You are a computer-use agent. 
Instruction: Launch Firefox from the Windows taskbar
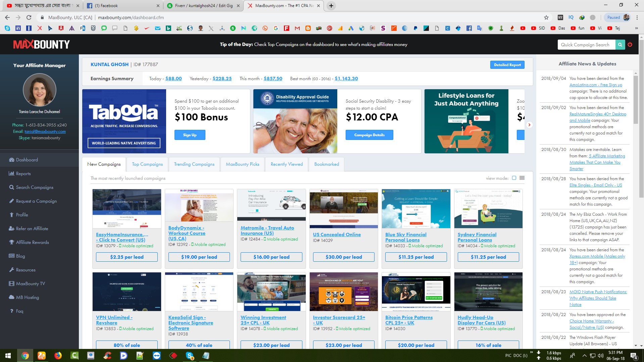click(x=58, y=356)
